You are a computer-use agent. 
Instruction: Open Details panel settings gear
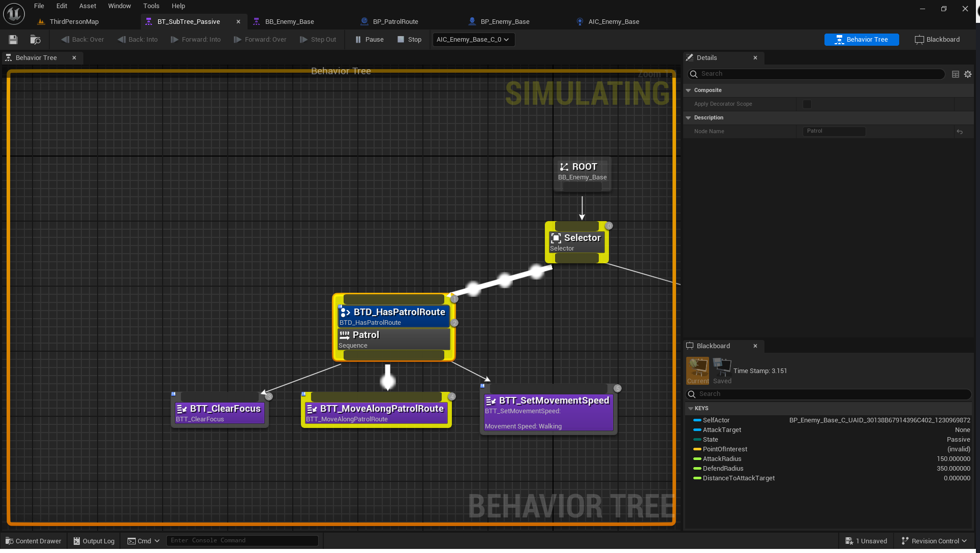pyautogui.click(x=968, y=74)
